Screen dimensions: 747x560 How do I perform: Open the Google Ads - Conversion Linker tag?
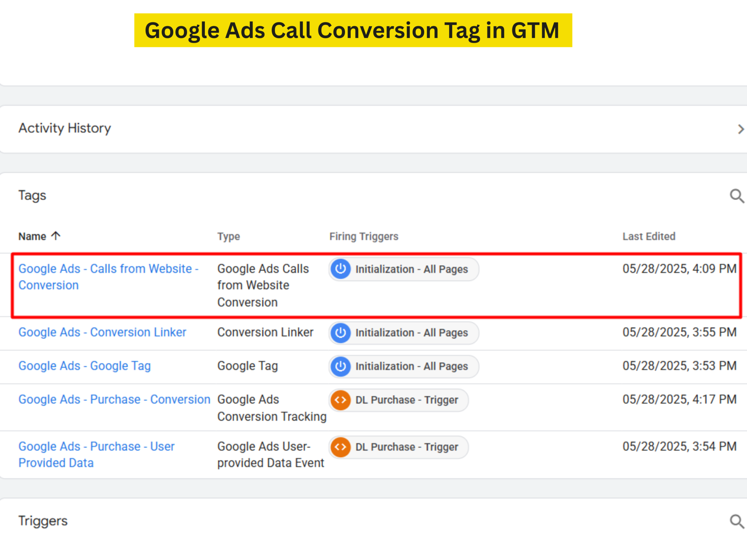pyautogui.click(x=102, y=332)
